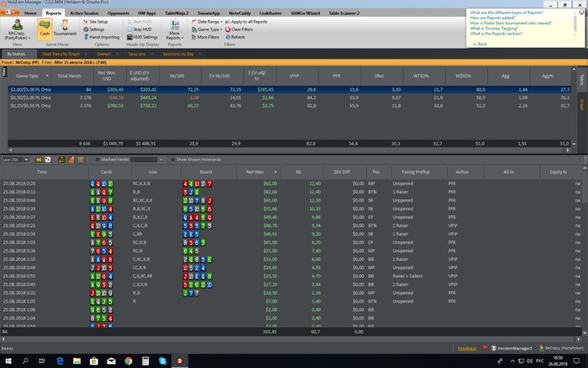Image resolution: width=588 pixels, height=368 pixels.
Task: Expand the Last 250 hands dropdown
Action: point(26,160)
